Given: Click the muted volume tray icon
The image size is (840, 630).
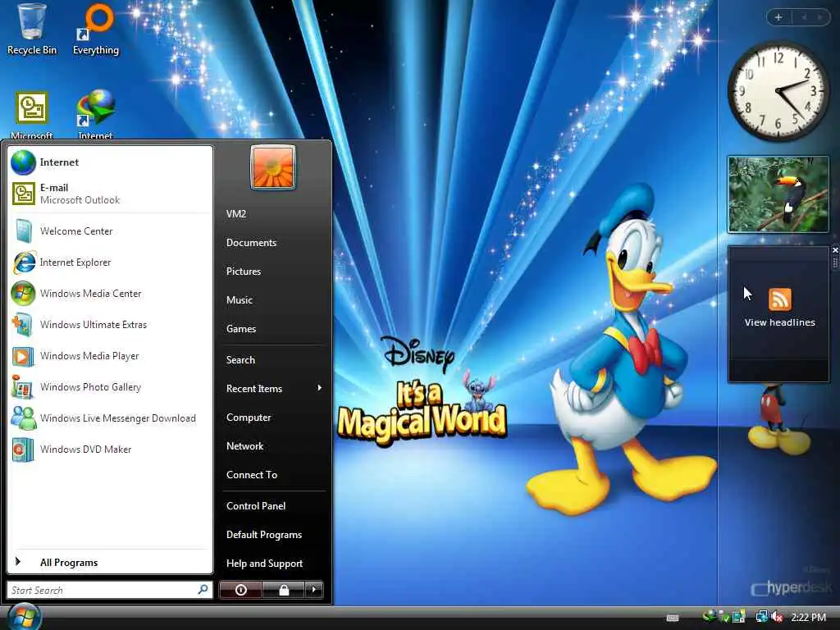Looking at the screenshot, I should pyautogui.click(x=777, y=617).
